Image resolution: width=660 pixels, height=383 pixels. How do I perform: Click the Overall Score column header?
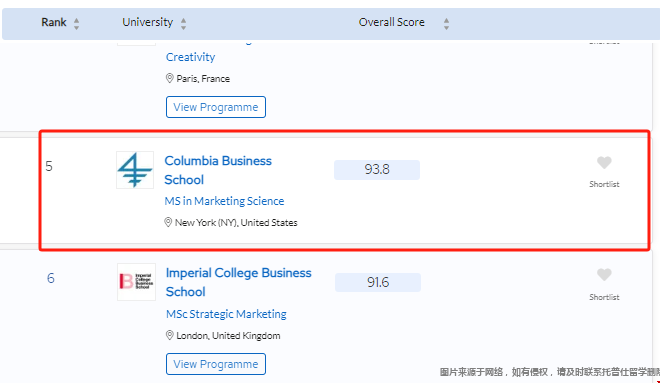[391, 22]
